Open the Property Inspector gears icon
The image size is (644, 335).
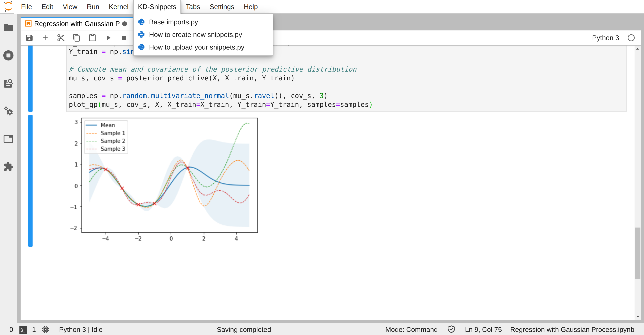[8, 111]
